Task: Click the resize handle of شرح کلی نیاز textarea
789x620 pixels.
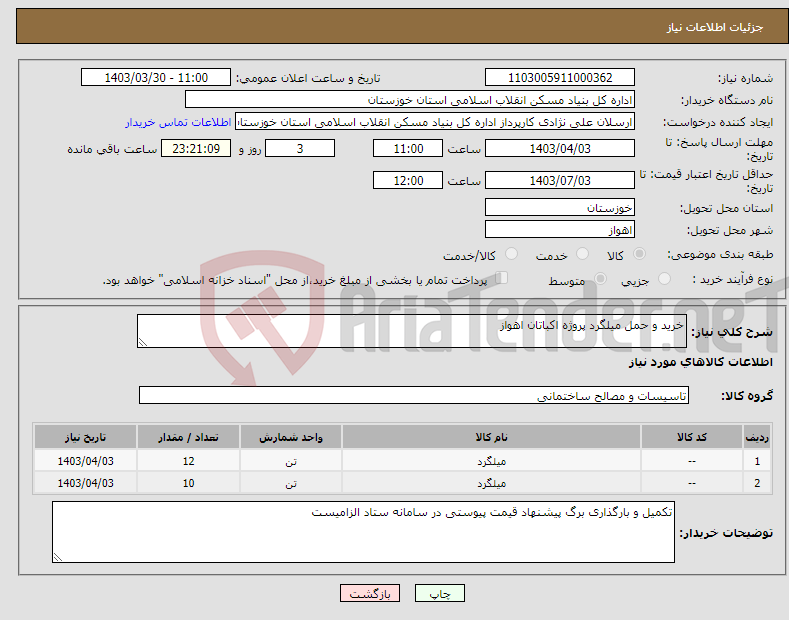Action: [x=143, y=343]
